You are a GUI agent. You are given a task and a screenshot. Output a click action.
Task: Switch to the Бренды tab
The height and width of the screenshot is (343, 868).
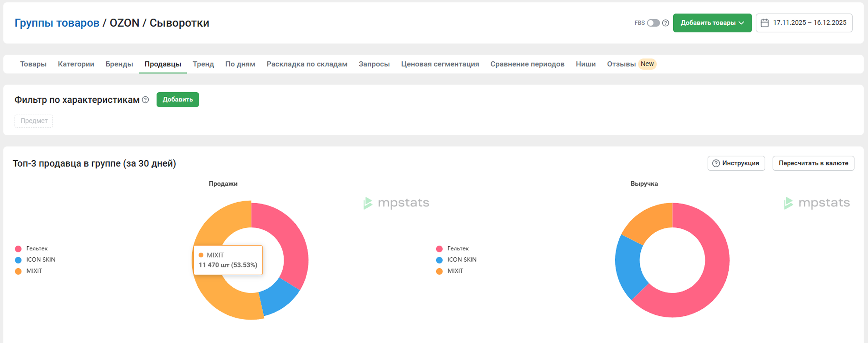pos(119,64)
